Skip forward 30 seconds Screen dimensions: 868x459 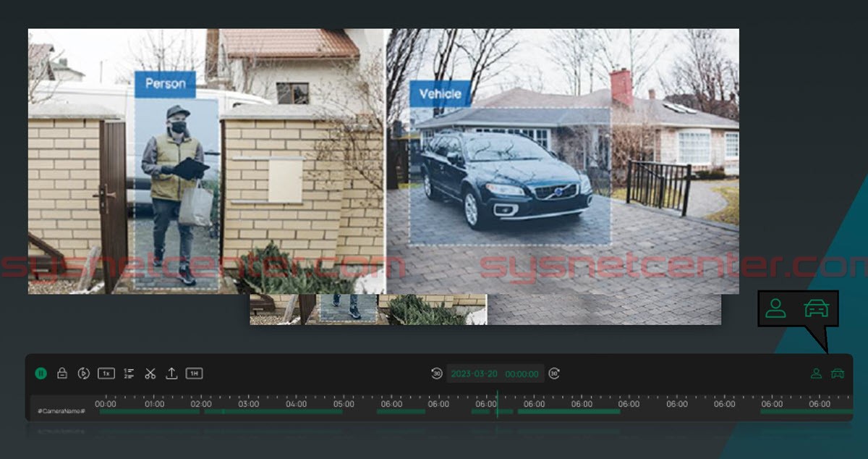[x=554, y=374]
